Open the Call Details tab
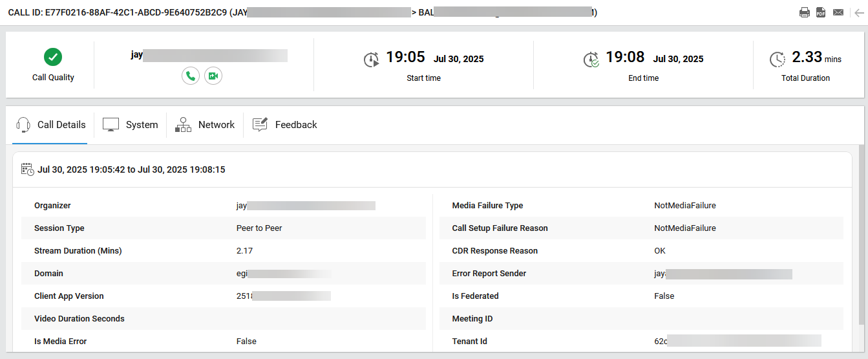 pyautogui.click(x=50, y=125)
